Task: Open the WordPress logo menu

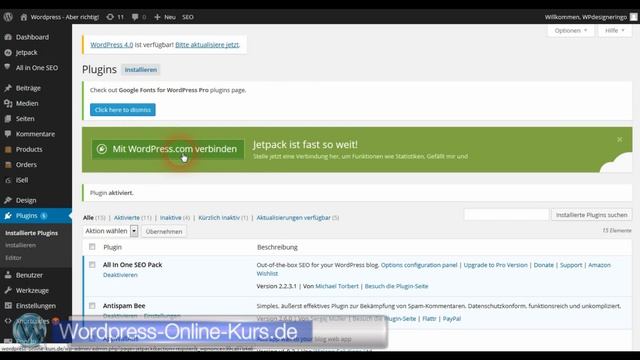Action: coord(8,17)
